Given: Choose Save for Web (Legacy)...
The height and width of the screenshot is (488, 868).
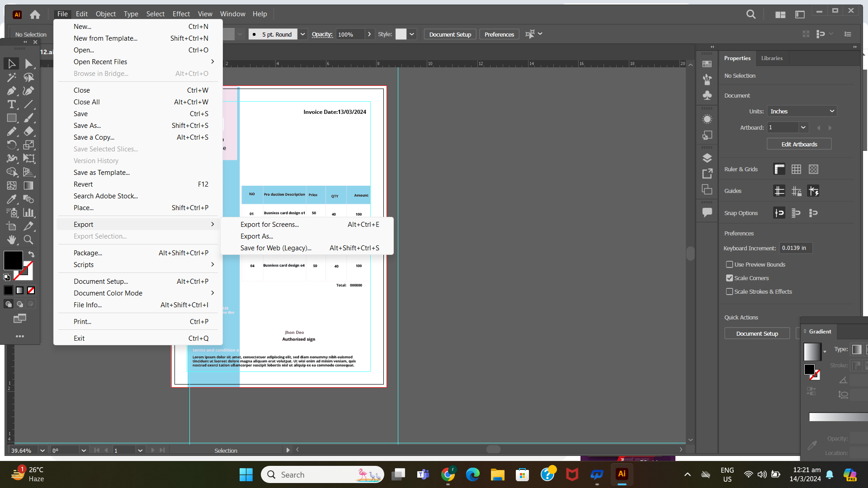Looking at the screenshot, I should [276, 248].
